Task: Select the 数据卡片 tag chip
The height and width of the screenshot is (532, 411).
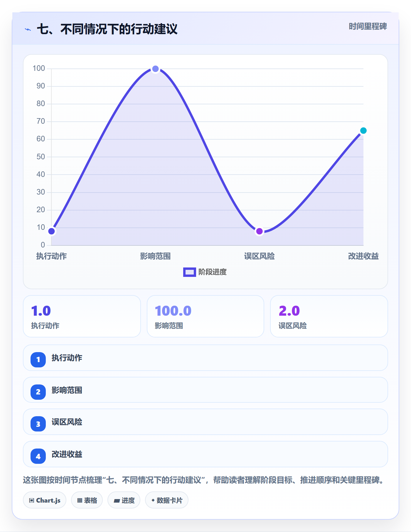Action: pyautogui.click(x=167, y=500)
